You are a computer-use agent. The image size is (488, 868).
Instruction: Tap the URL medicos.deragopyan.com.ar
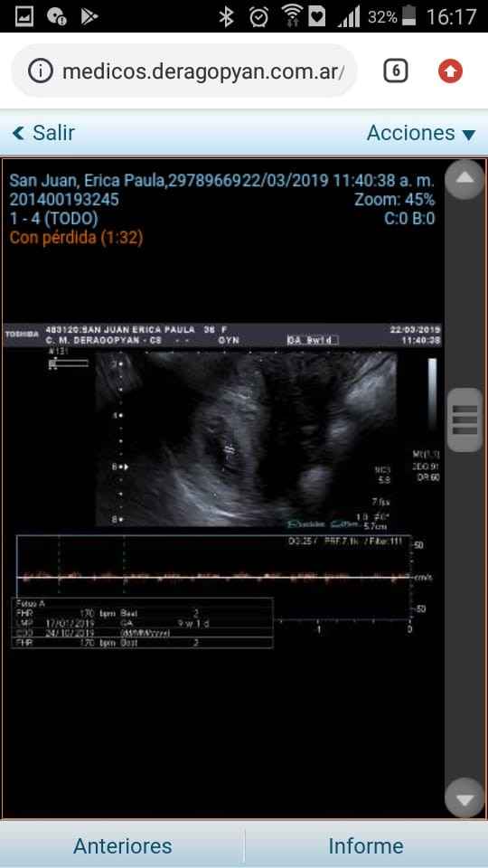click(x=202, y=71)
